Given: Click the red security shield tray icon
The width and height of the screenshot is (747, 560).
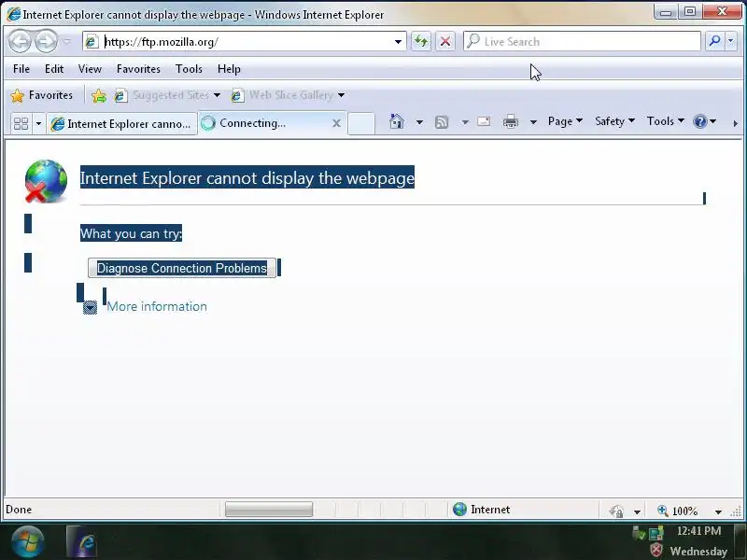Looking at the screenshot, I should [x=657, y=551].
